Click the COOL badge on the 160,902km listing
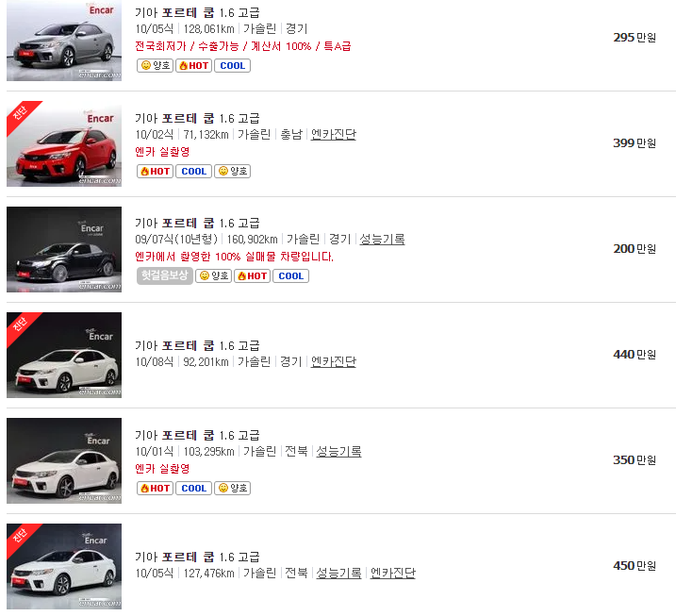The height and width of the screenshot is (616, 676). pos(290,276)
